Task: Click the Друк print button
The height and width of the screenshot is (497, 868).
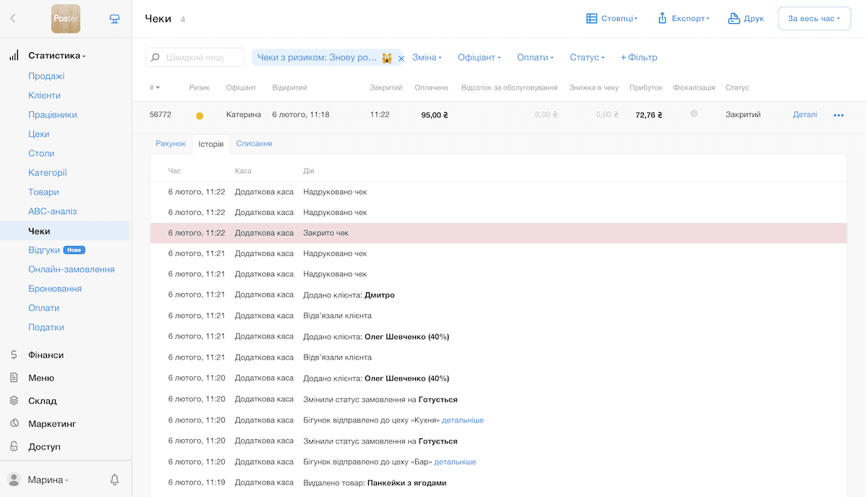Action: point(746,19)
